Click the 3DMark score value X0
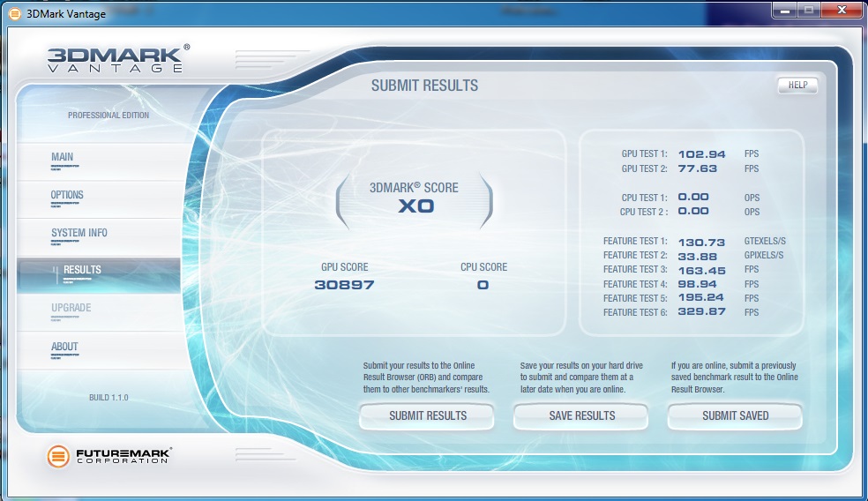The height and width of the screenshot is (501, 868). [x=415, y=206]
